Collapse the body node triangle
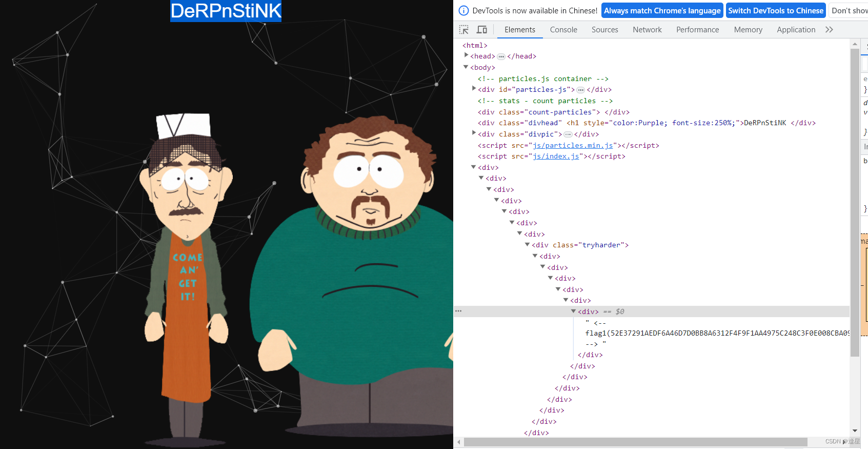 tap(466, 67)
